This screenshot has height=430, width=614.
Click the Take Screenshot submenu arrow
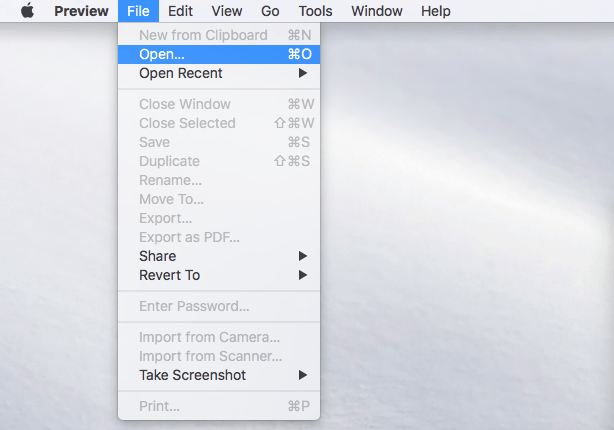click(x=303, y=375)
